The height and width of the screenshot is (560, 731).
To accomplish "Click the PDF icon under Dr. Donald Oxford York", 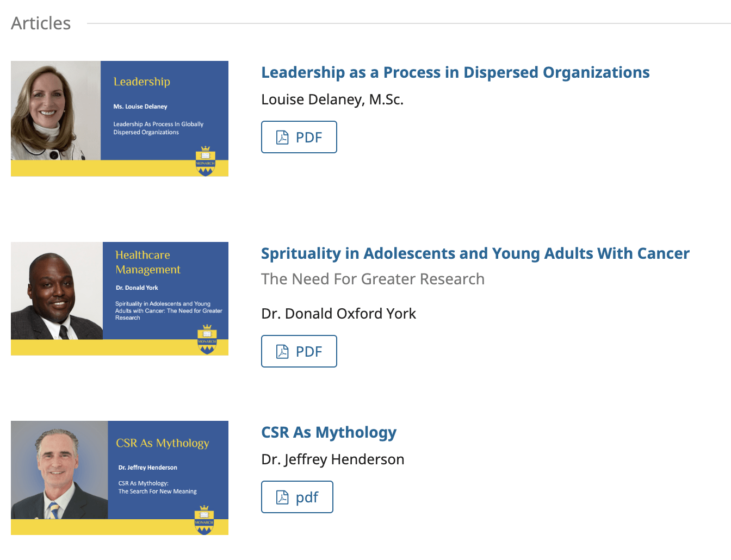I will click(x=282, y=352).
